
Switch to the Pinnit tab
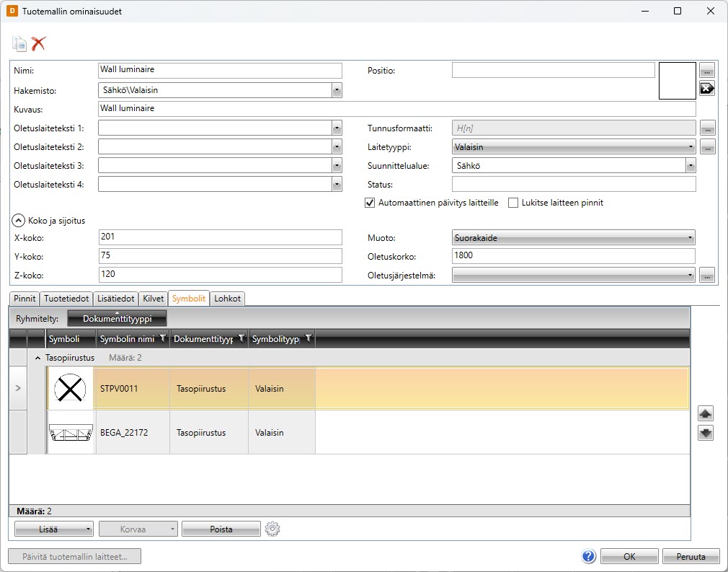(25, 299)
